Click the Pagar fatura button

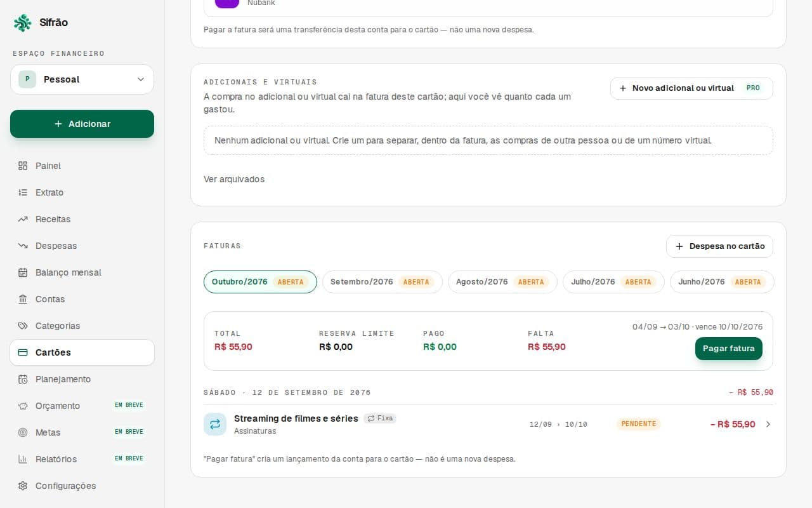(729, 349)
